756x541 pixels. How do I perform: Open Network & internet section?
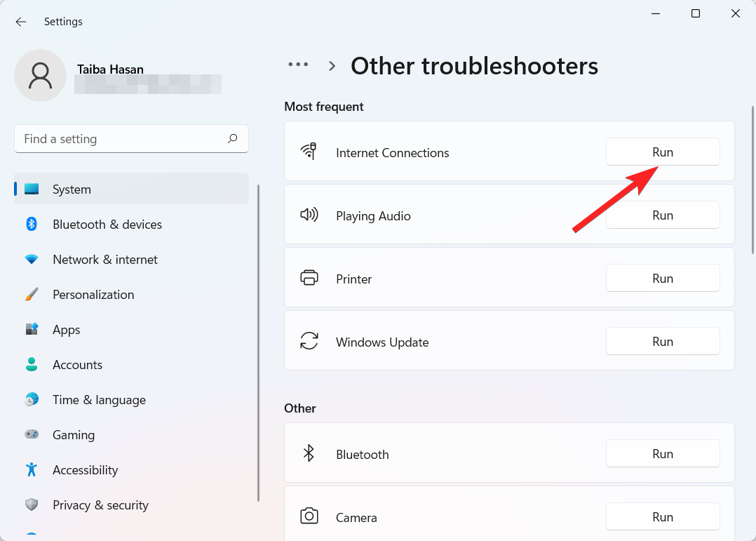[104, 260]
